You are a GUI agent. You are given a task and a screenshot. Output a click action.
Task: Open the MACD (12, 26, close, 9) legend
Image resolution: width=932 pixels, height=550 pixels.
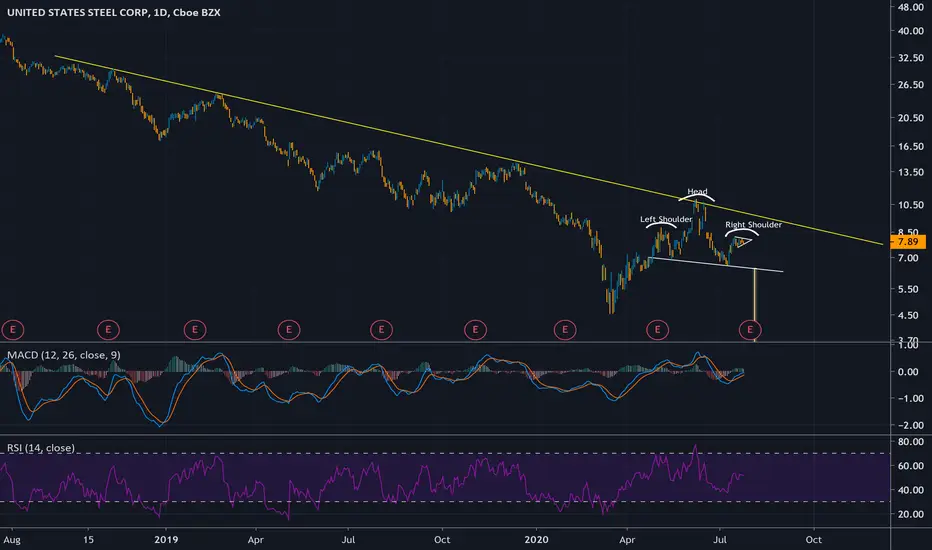click(64, 355)
